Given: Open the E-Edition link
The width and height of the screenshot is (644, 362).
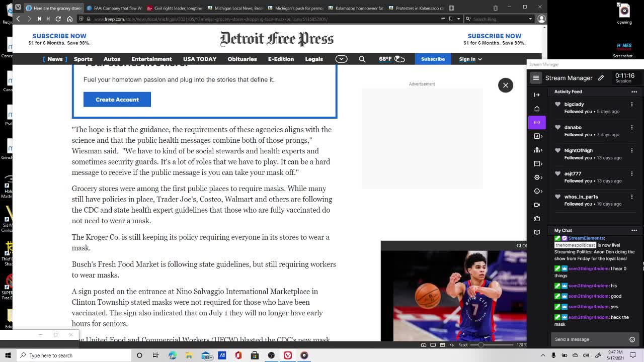Looking at the screenshot, I should (x=281, y=59).
